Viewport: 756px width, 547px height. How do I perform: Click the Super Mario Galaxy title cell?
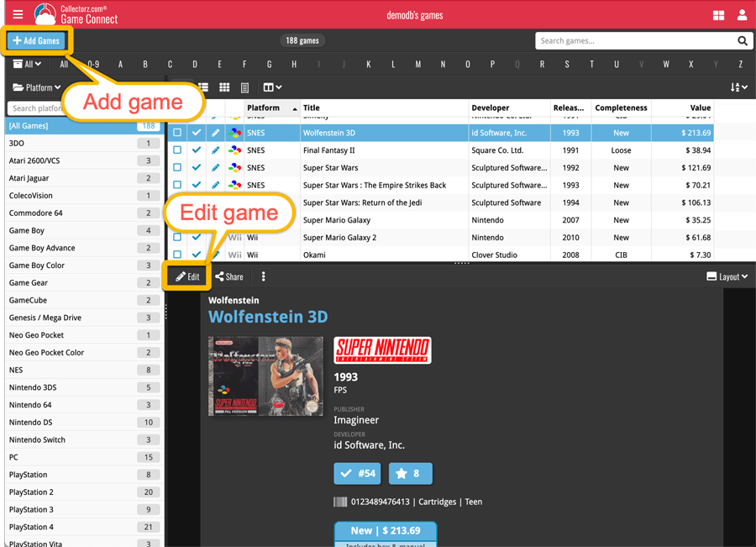click(x=384, y=220)
